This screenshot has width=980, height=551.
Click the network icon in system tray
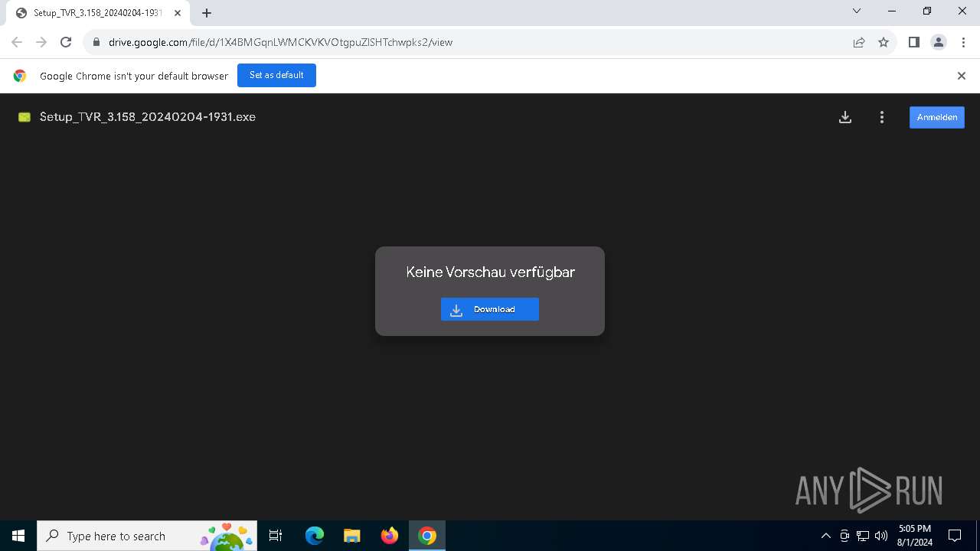click(x=863, y=536)
